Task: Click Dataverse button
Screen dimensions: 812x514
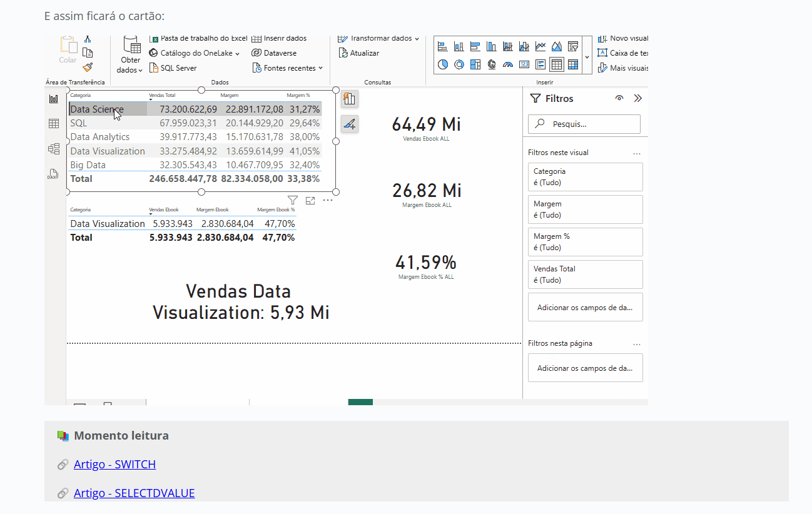Action: coord(274,53)
